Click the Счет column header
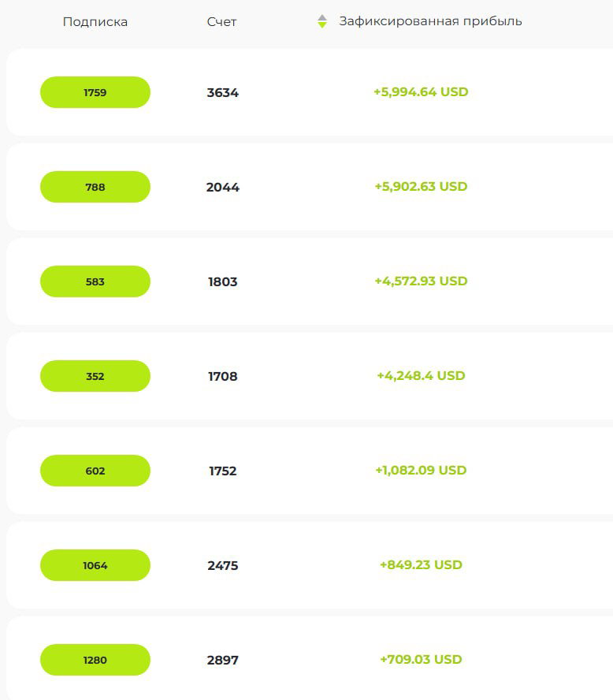The height and width of the screenshot is (700, 613). (x=221, y=22)
